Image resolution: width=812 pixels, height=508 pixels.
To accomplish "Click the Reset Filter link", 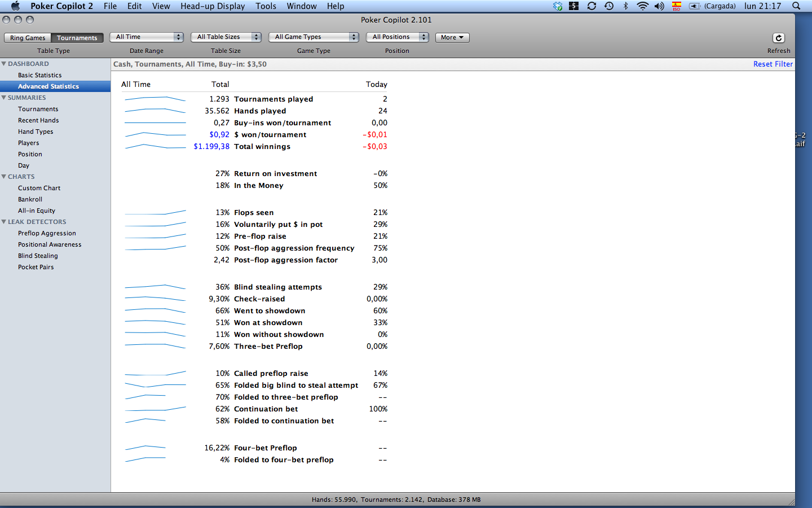I will click(773, 64).
